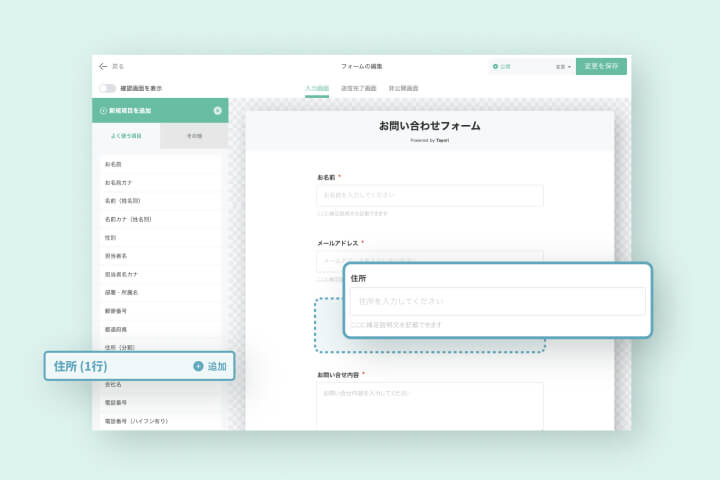Click the plus icon in the 新規項目を追加 header
720x480 pixels.
[103, 110]
